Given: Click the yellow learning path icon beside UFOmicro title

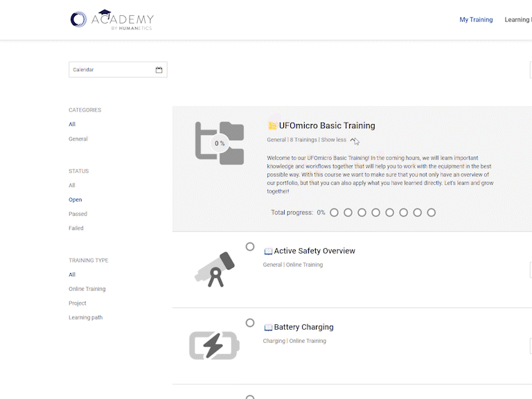Looking at the screenshot, I should click(272, 125).
